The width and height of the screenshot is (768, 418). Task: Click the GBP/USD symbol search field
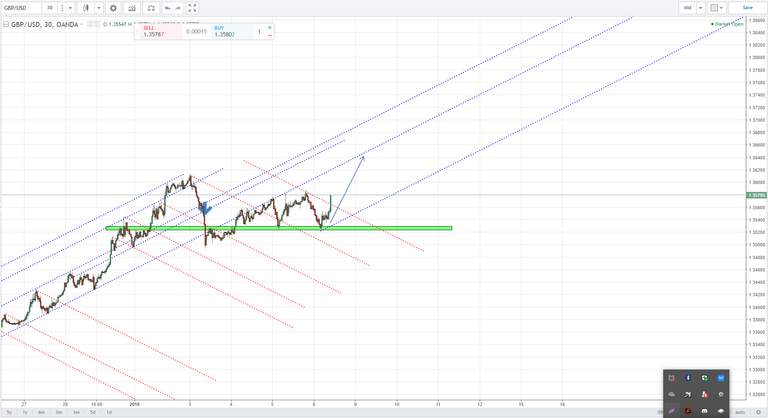click(x=21, y=8)
